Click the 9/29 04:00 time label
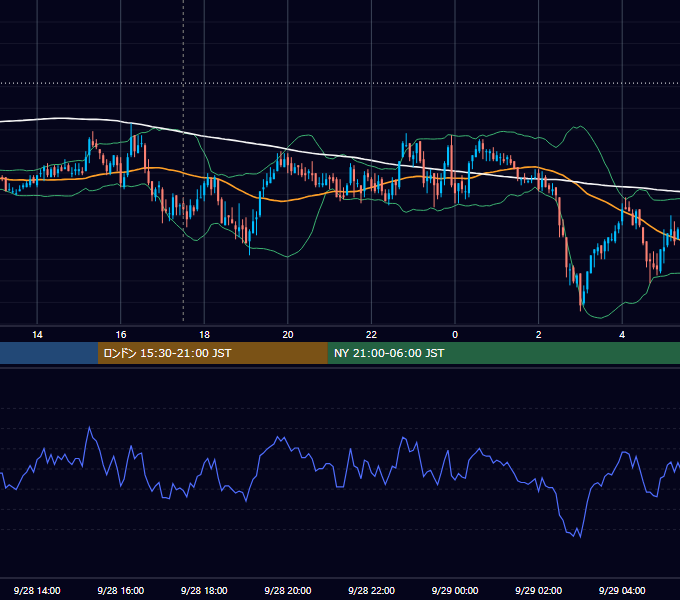 pyautogui.click(x=622, y=590)
